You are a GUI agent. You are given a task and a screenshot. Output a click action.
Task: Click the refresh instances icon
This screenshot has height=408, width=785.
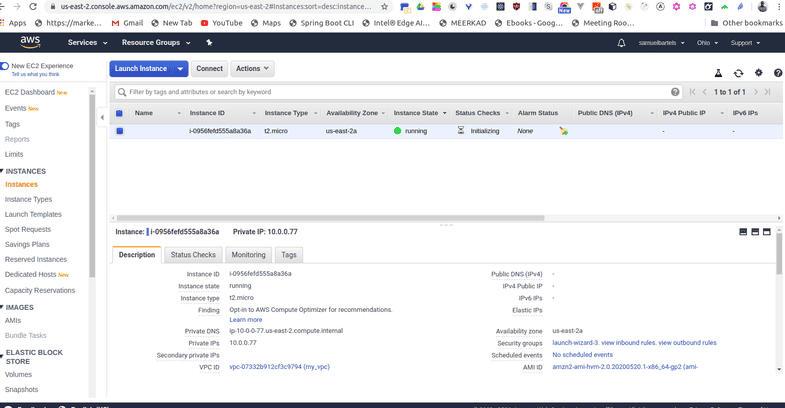(x=738, y=73)
